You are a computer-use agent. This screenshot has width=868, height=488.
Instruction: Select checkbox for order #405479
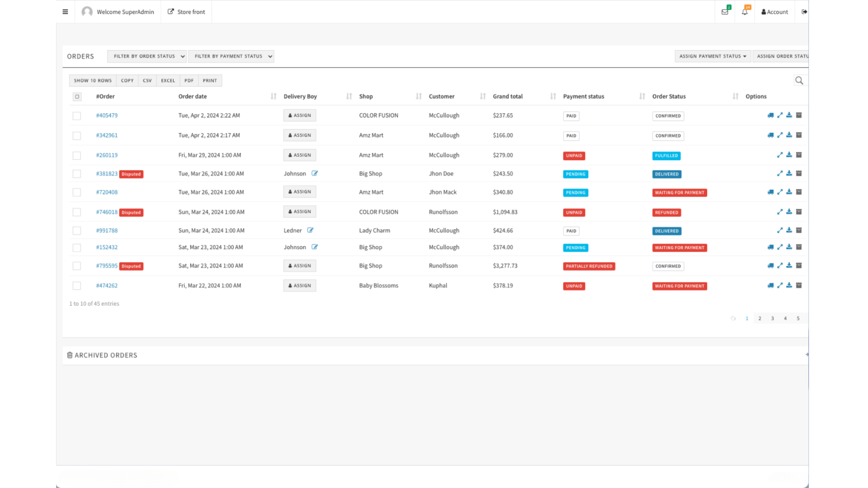77,116
